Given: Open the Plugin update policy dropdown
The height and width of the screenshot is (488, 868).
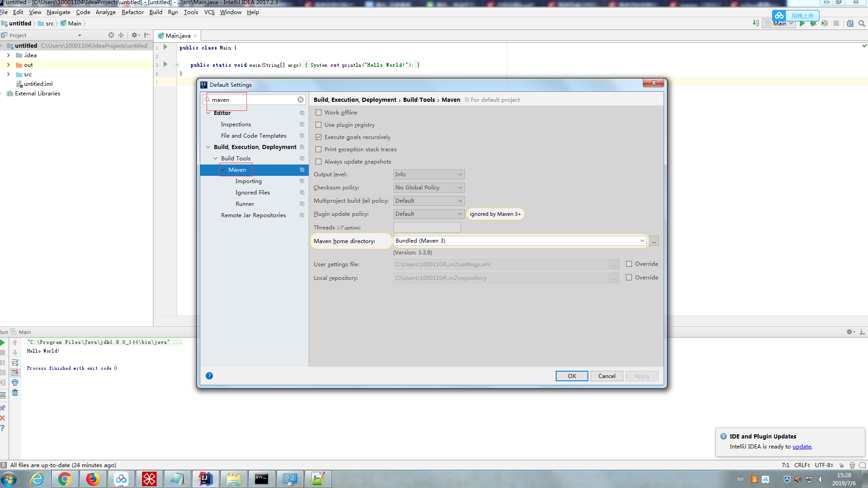Looking at the screenshot, I should tap(429, 214).
